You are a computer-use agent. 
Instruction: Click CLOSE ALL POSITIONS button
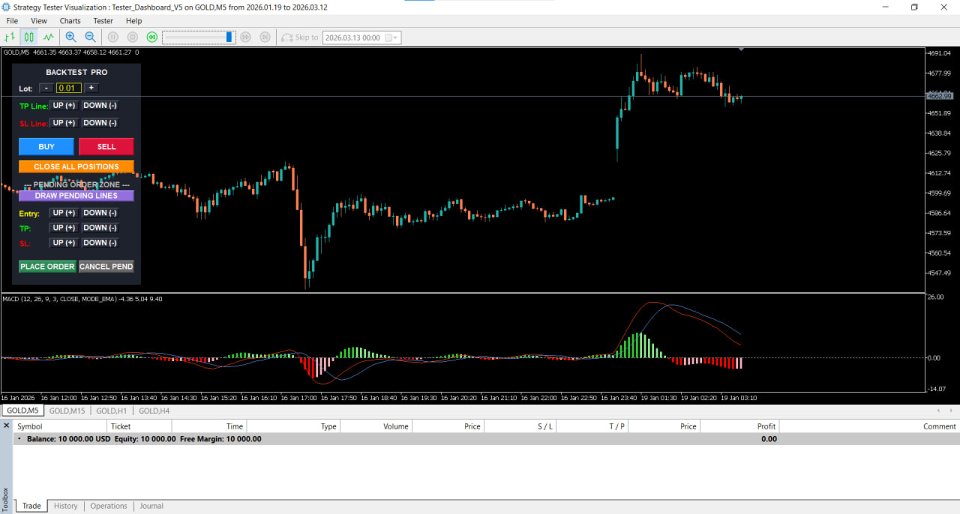point(77,166)
